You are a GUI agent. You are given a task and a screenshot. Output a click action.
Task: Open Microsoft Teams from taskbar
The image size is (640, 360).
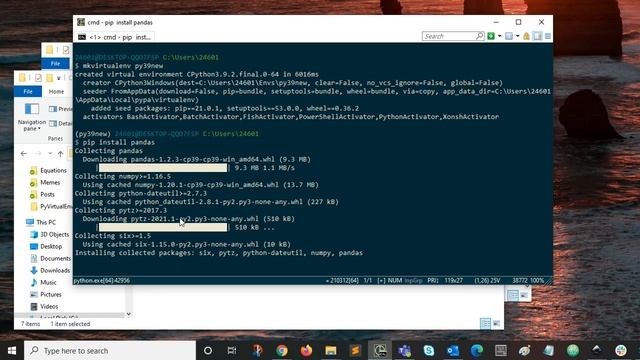[x=404, y=351]
